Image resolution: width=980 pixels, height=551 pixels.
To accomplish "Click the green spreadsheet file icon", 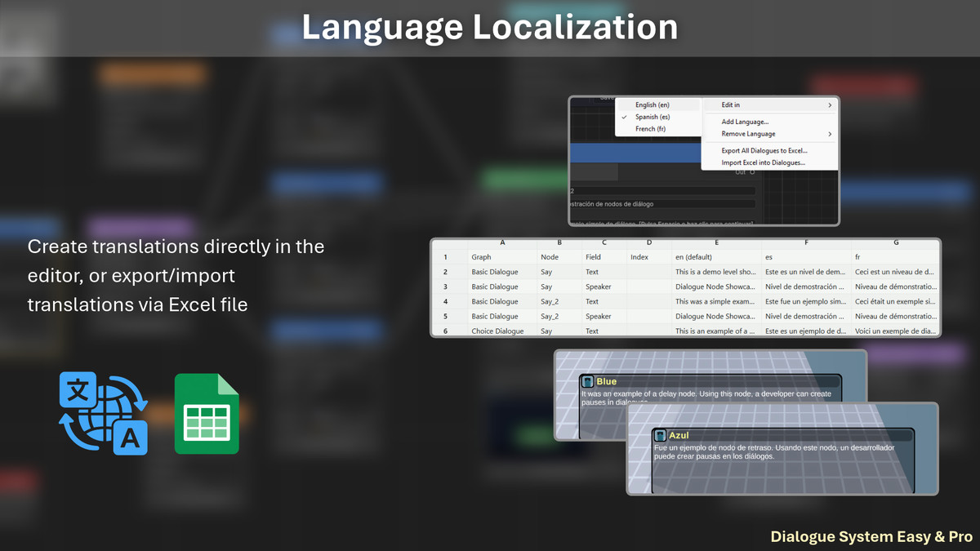I will coord(207,413).
